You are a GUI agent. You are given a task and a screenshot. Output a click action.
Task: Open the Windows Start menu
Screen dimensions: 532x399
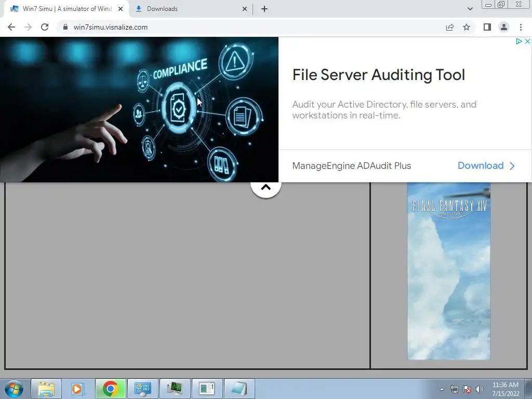[14, 389]
